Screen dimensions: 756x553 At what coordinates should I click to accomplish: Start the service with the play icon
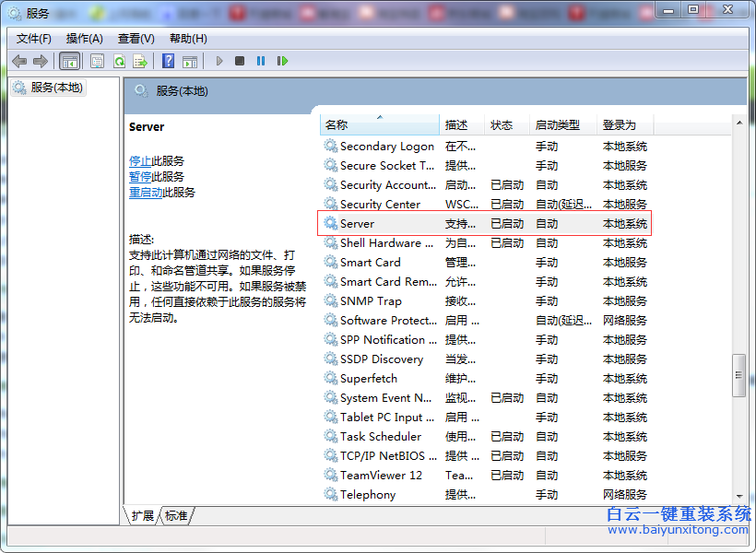click(219, 61)
